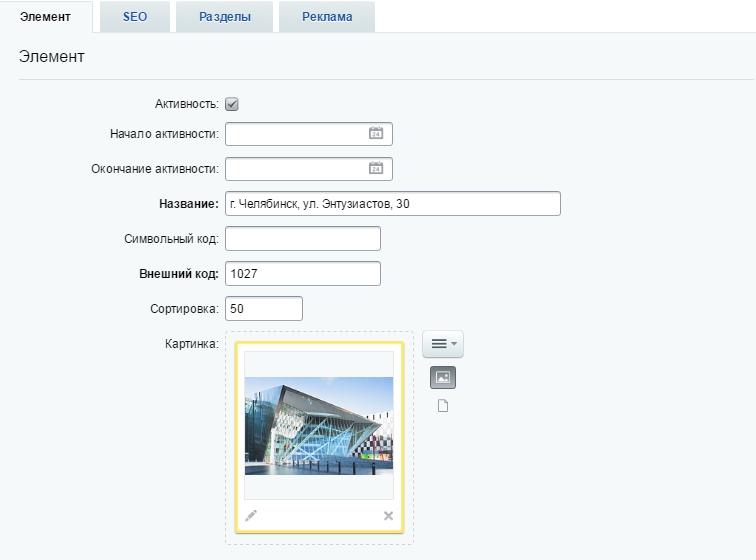This screenshot has height=560, width=756.
Task: Click the Картинка label
Action: click(191, 343)
